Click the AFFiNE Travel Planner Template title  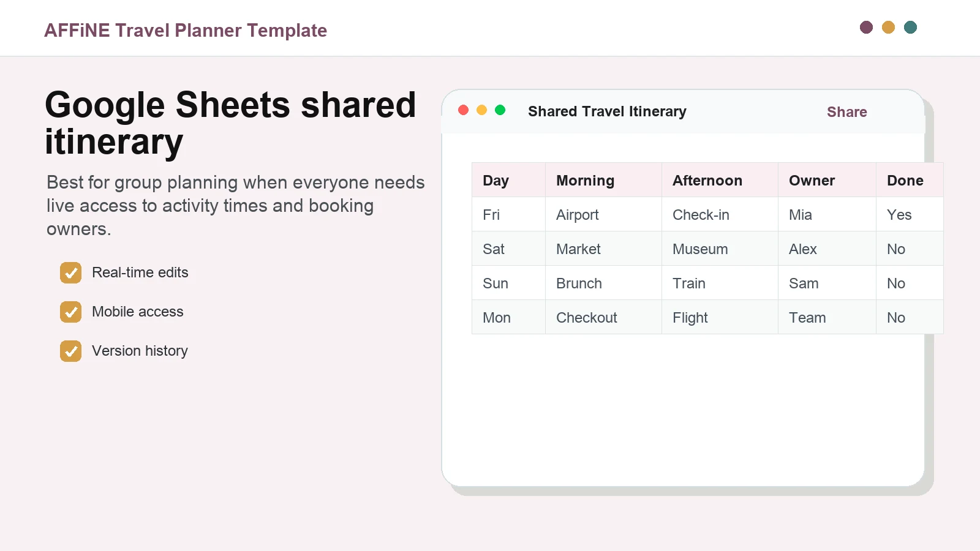[x=186, y=30]
